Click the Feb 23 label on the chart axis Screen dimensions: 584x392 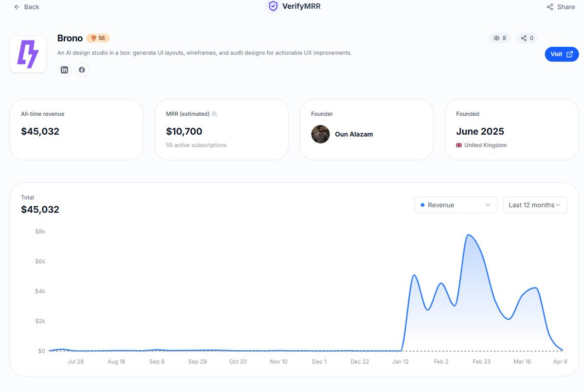click(481, 361)
